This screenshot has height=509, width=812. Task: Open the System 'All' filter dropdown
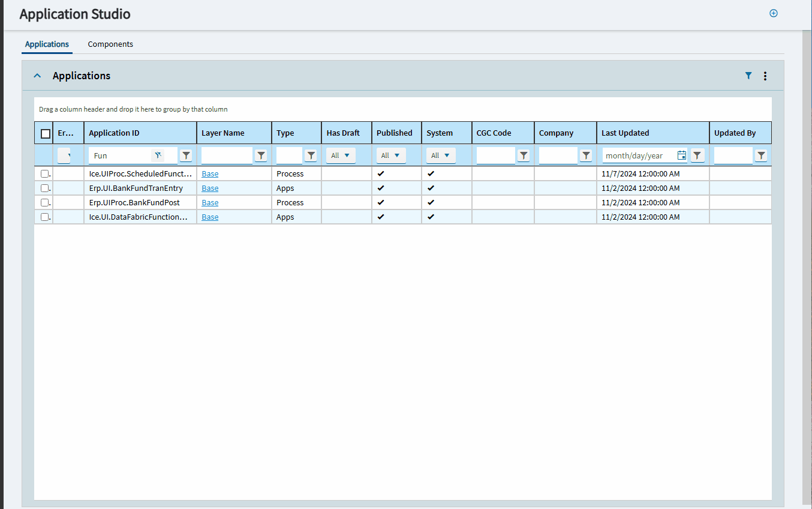[441, 155]
